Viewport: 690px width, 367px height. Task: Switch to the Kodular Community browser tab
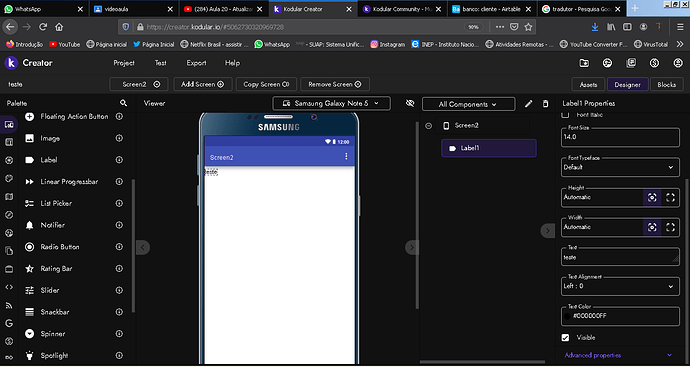pos(402,9)
